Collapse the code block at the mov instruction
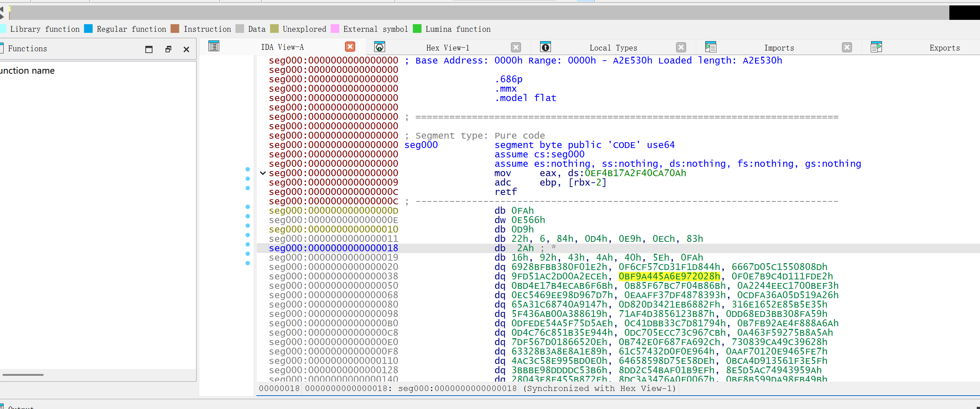 [x=262, y=173]
